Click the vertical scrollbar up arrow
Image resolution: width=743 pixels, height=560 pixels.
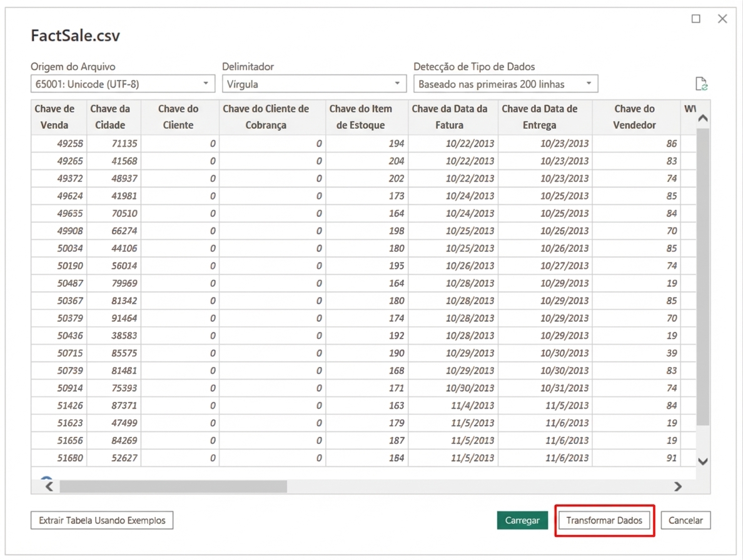tap(702, 118)
